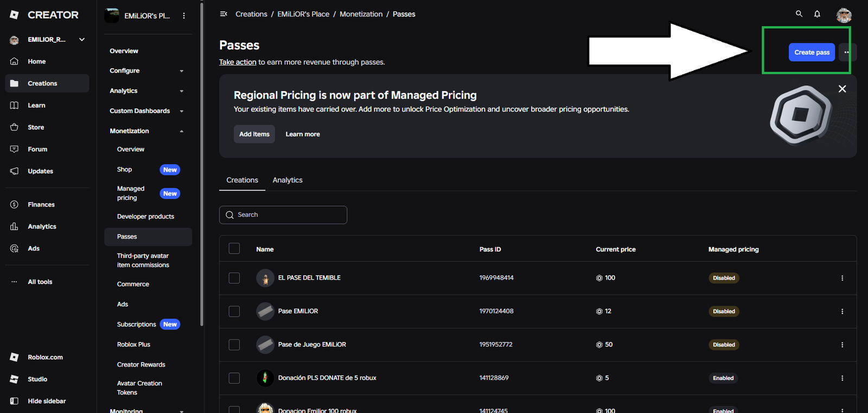Screen dimensions: 868x413
Task: Go to Monetization in the breadcrumb
Action: pos(361,14)
